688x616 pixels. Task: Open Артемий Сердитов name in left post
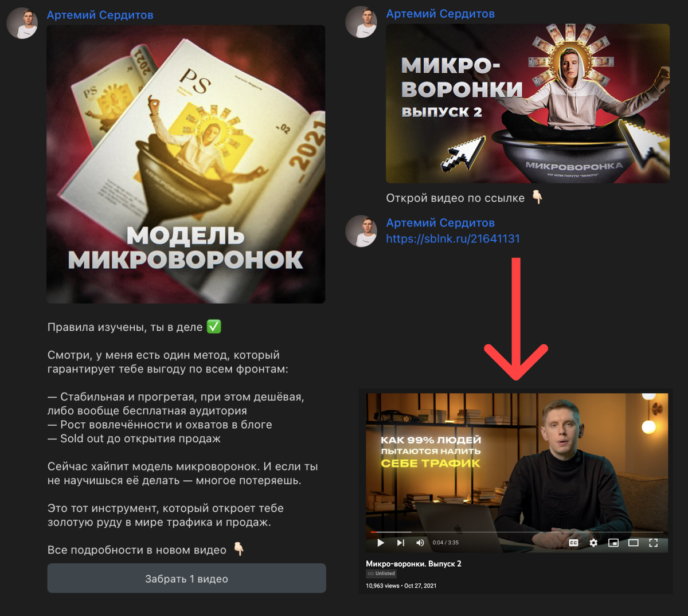coord(100,15)
